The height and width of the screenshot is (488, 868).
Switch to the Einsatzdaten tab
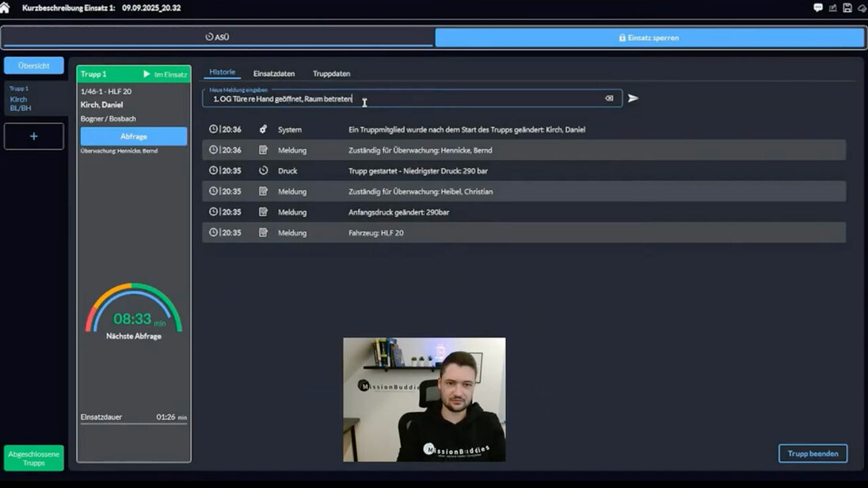(x=274, y=74)
